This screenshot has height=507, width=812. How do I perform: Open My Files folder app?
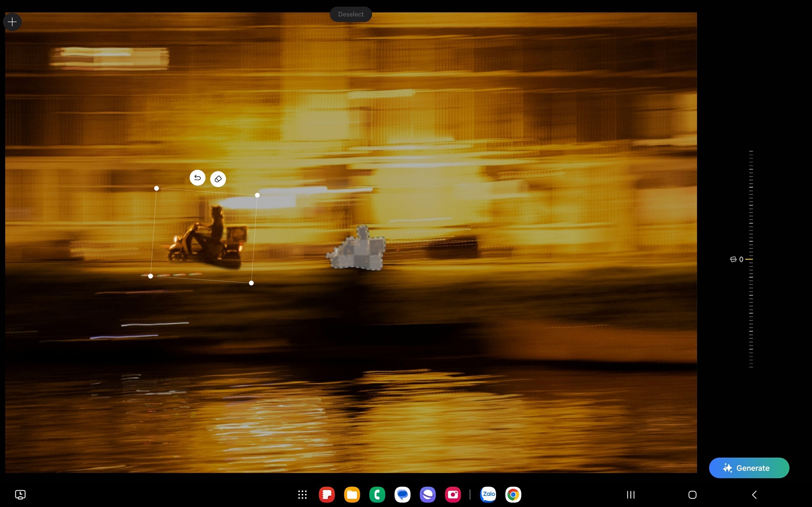click(352, 494)
